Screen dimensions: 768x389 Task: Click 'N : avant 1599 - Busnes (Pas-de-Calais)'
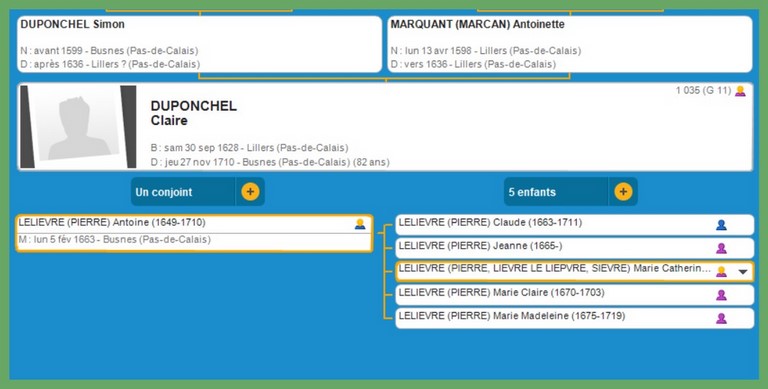coord(109,51)
